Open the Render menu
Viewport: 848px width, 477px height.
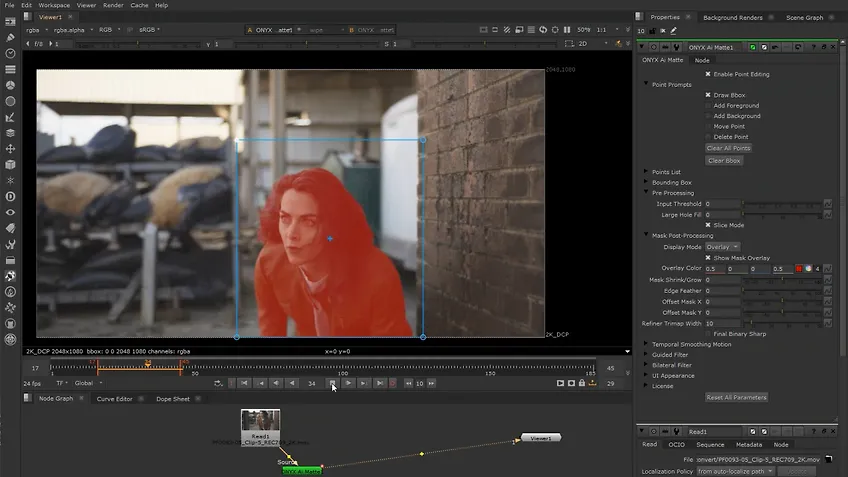point(113,5)
